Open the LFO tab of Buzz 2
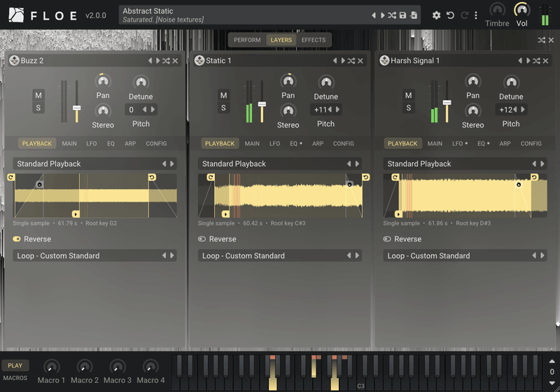The image size is (560, 392). 92,143
